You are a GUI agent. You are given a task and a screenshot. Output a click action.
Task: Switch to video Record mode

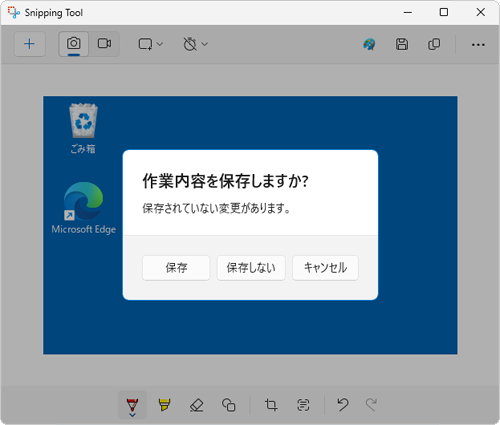(104, 44)
